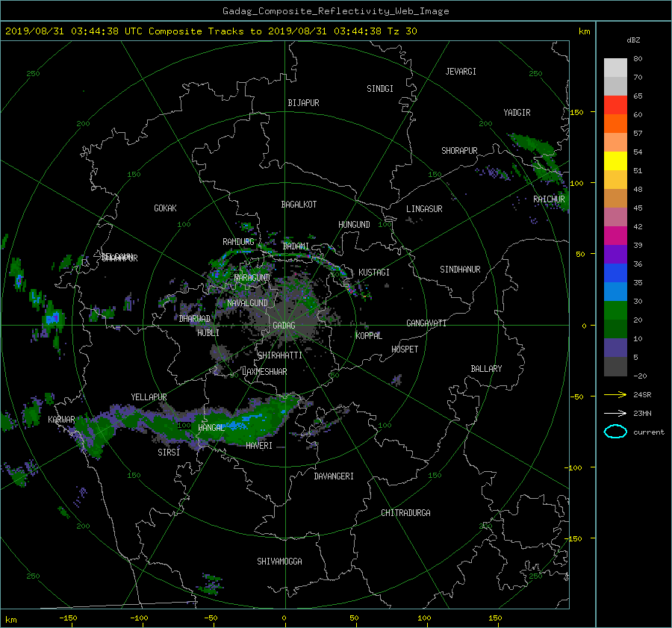
Task: Choose the lightest gray 70-80 dBZ swatch
Action: [615, 68]
